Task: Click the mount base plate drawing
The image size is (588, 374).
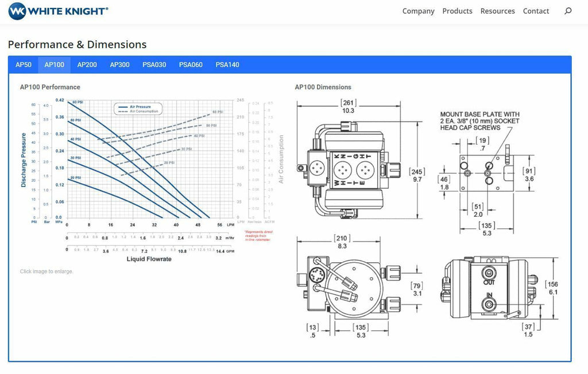Action: point(487,173)
